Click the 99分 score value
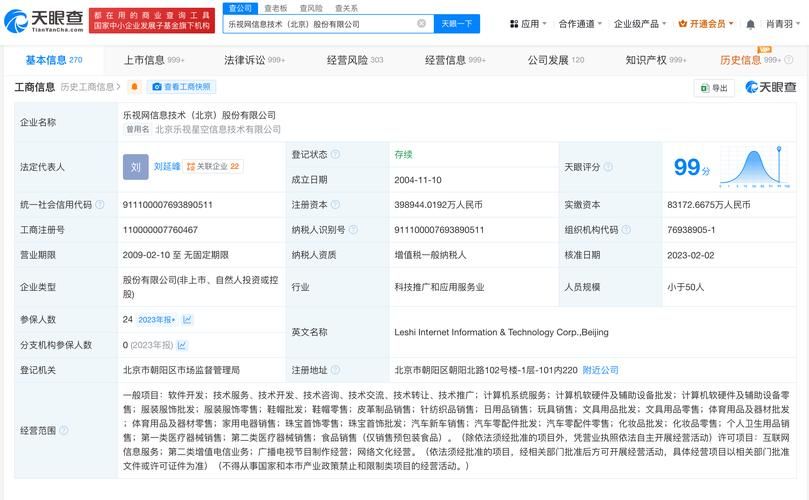Viewport: 809px width, 500px height. 691,167
